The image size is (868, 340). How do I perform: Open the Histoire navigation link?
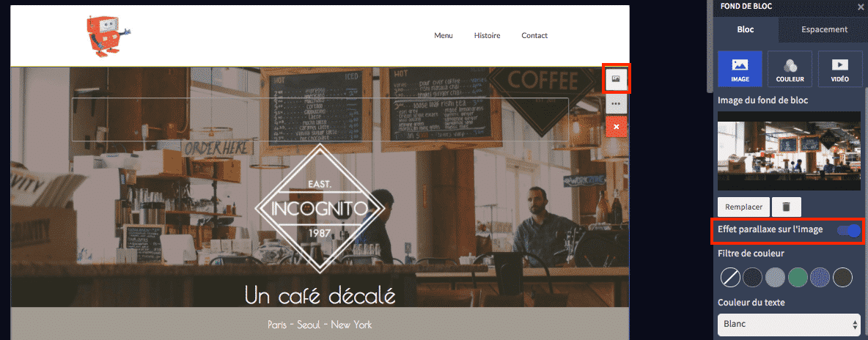[487, 35]
